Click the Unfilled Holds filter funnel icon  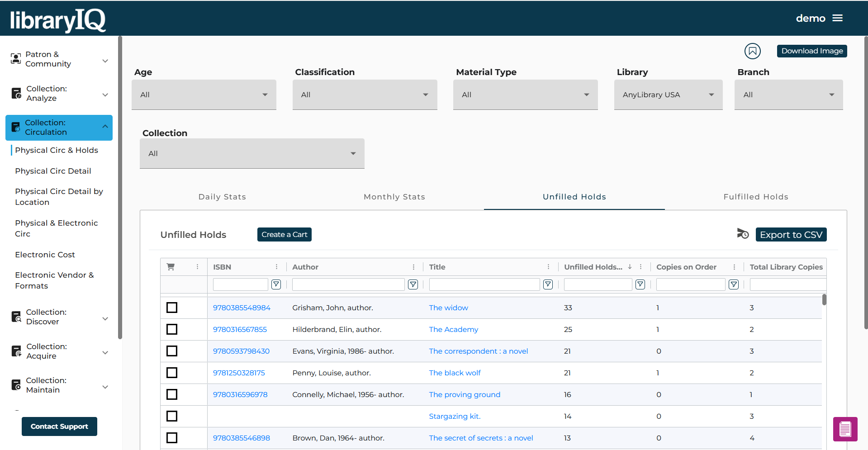640,284
